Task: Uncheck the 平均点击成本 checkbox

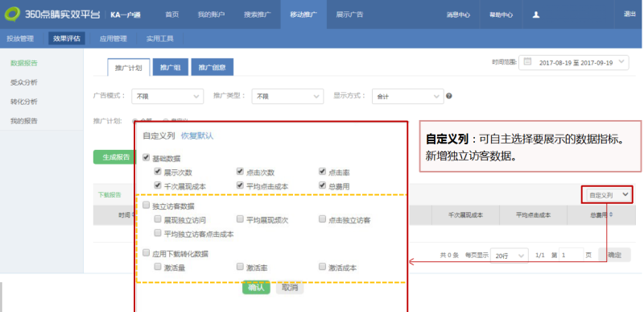Action: coord(240,185)
